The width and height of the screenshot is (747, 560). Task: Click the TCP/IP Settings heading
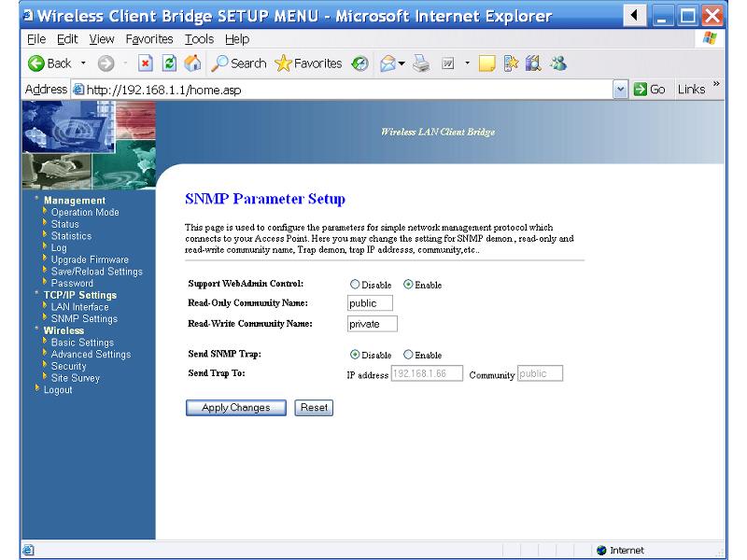click(x=80, y=295)
